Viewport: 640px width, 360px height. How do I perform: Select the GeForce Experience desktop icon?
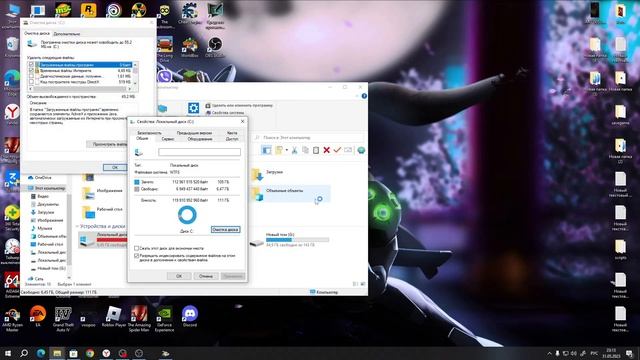point(164,319)
